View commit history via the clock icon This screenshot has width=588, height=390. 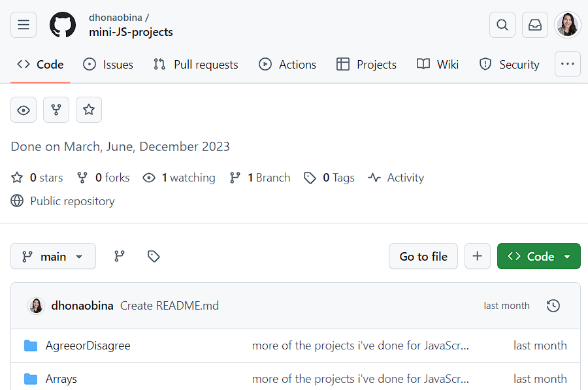[x=553, y=305]
